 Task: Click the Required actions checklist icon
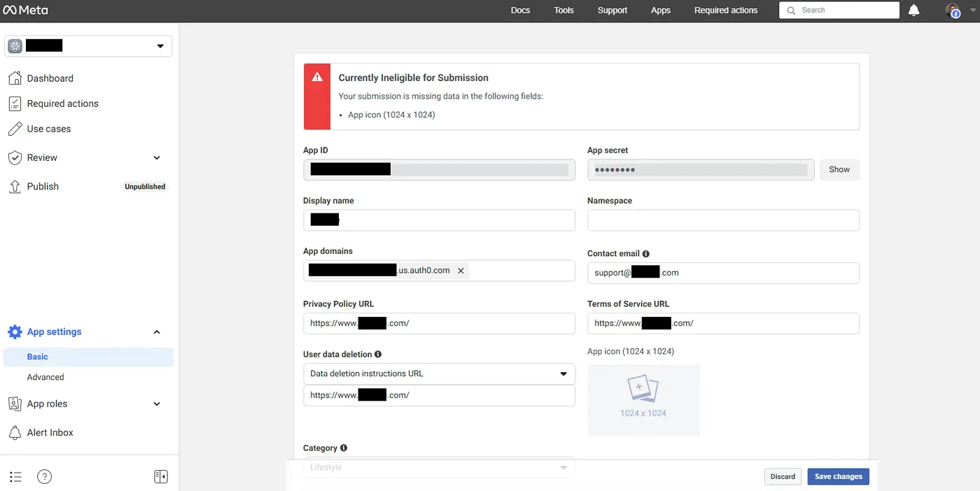15,104
